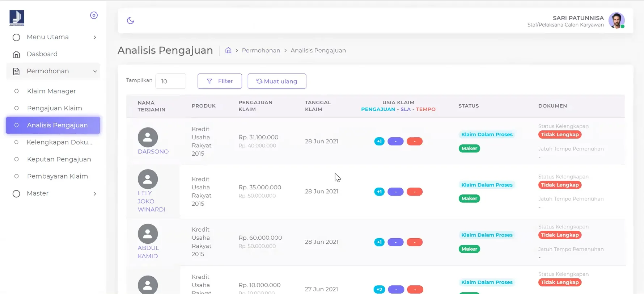Screen dimensions: 644x294
Task: Click the user profile avatar
Action: (617, 21)
